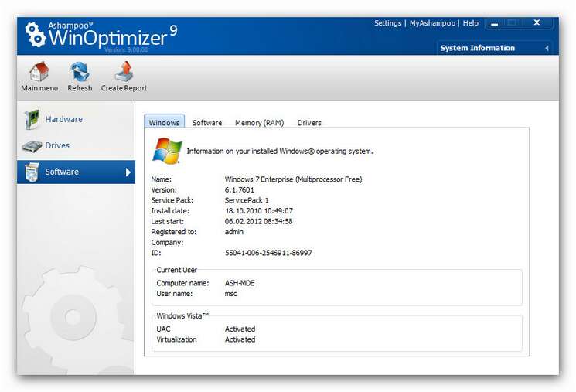Image resolution: width=576 pixels, height=392 pixels.
Task: Click the last start 06.02.2012 08:34:58
Action: pos(258,222)
